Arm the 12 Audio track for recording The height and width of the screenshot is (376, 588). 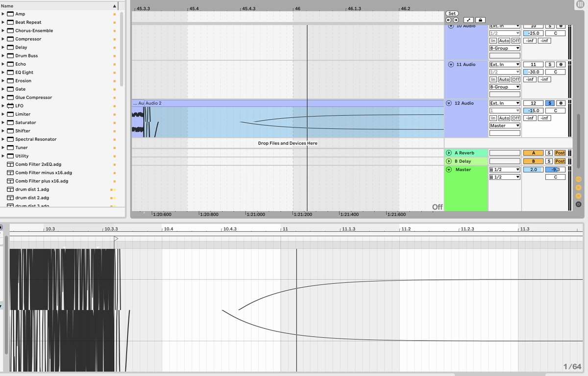[561, 103]
